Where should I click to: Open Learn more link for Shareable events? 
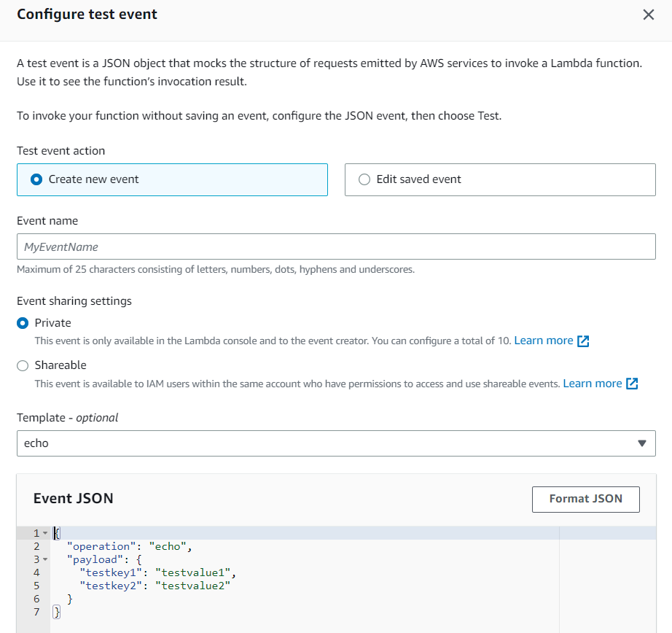coord(593,384)
